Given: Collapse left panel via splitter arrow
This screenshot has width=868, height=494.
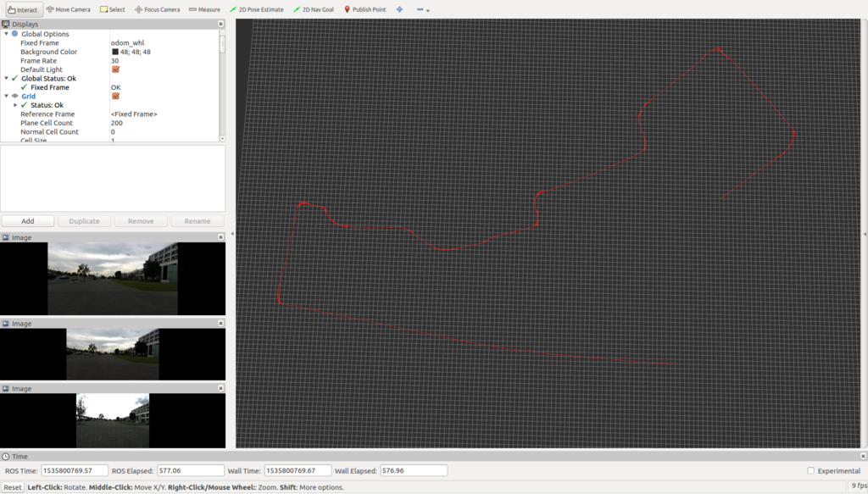Looking at the screenshot, I should [x=232, y=234].
